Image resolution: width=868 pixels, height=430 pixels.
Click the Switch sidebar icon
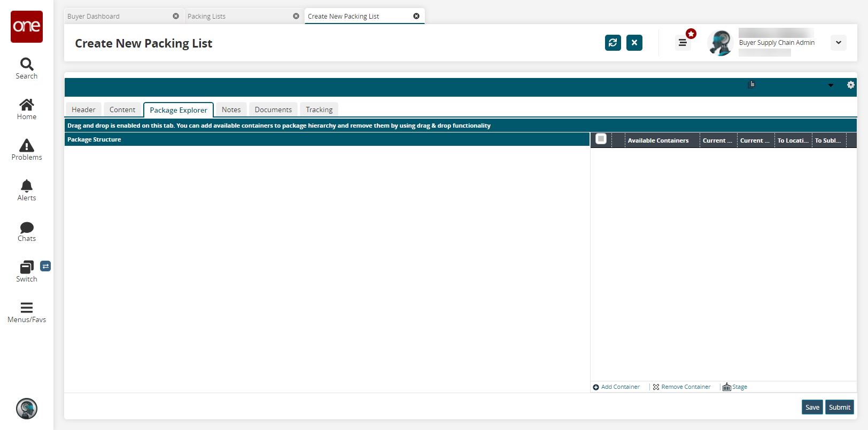click(x=27, y=272)
